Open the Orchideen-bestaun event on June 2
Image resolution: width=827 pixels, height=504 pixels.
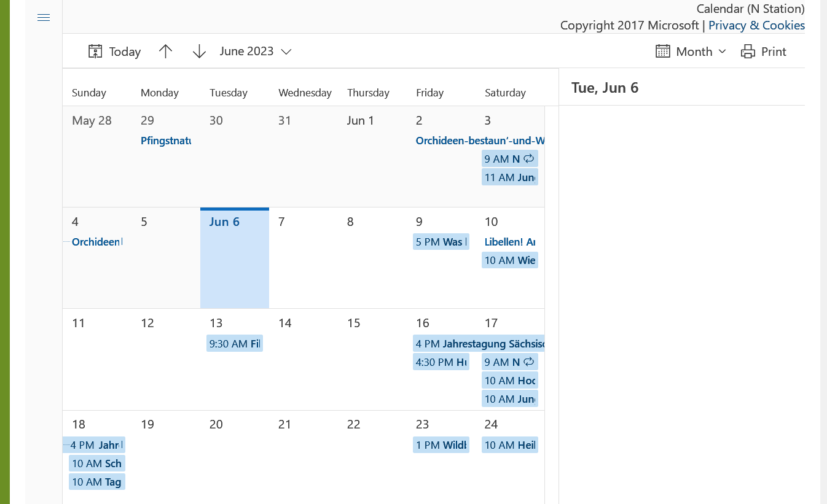tap(479, 141)
